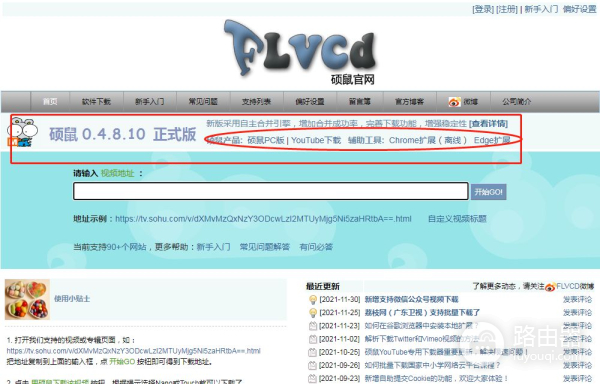Click the Weibo icon next to FLVCD微博
The image size is (600, 384).
[x=550, y=286]
